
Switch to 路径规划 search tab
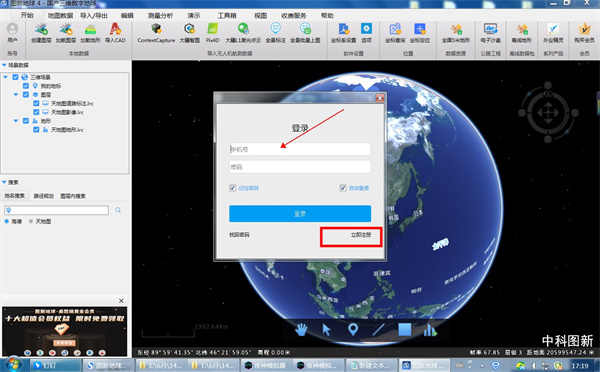44,196
